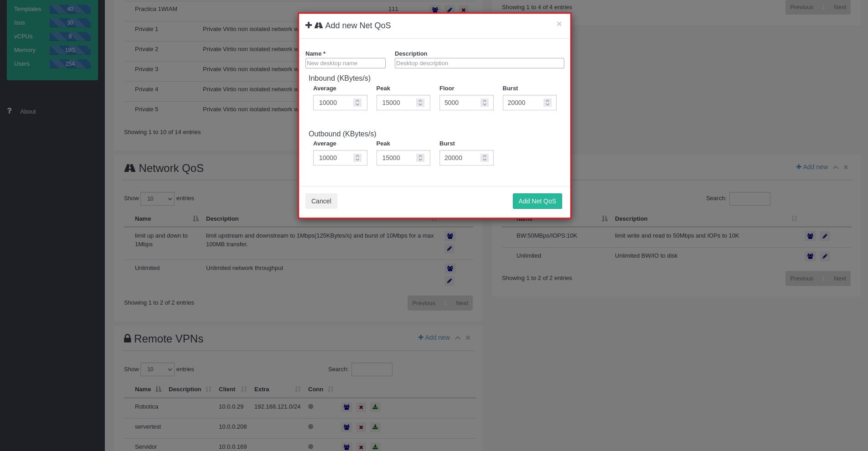Open user permissions for BW:50MBps/IOPS:10K row
868x451 pixels.
tap(810, 236)
